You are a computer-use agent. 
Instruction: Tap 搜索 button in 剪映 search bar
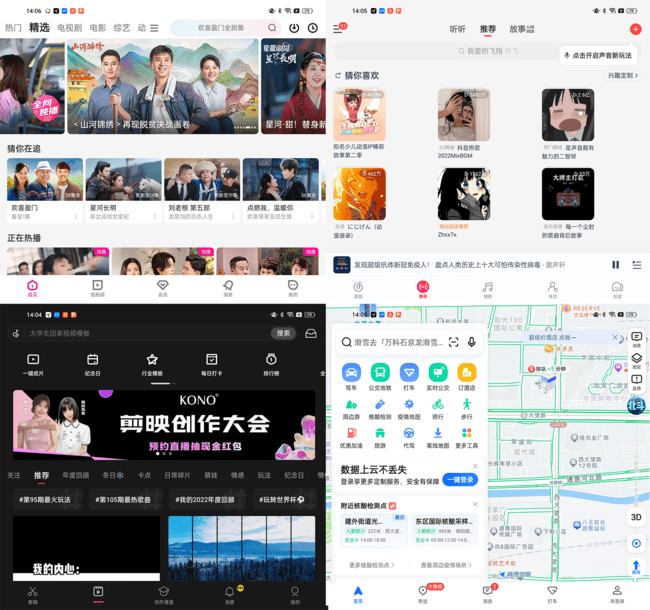284,333
